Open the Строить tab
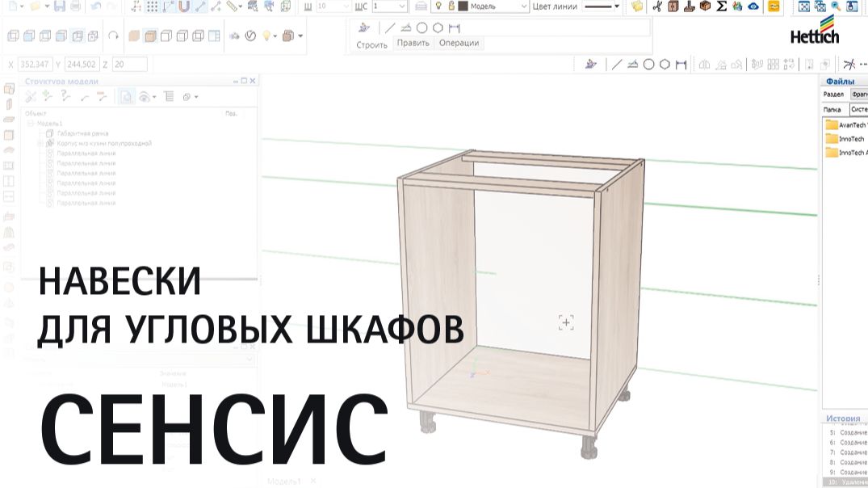The image size is (868, 488). click(x=371, y=45)
